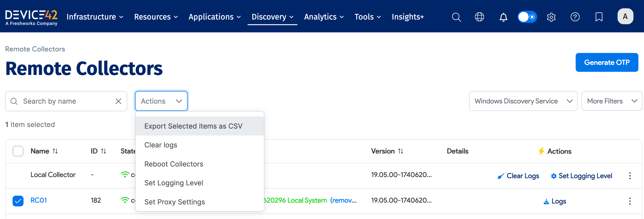
Task: Open the search magnifier icon
Action: 456,17
